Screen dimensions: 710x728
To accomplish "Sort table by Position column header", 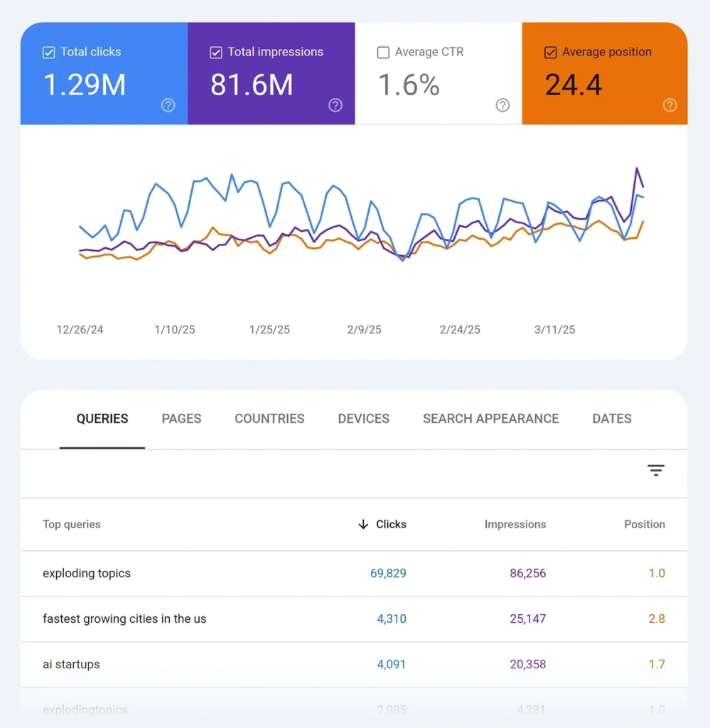I will tap(644, 525).
